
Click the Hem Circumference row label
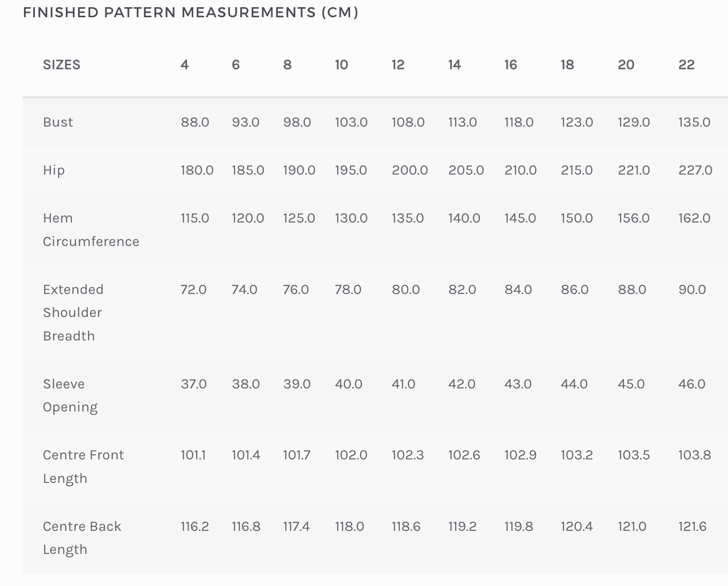[91, 230]
